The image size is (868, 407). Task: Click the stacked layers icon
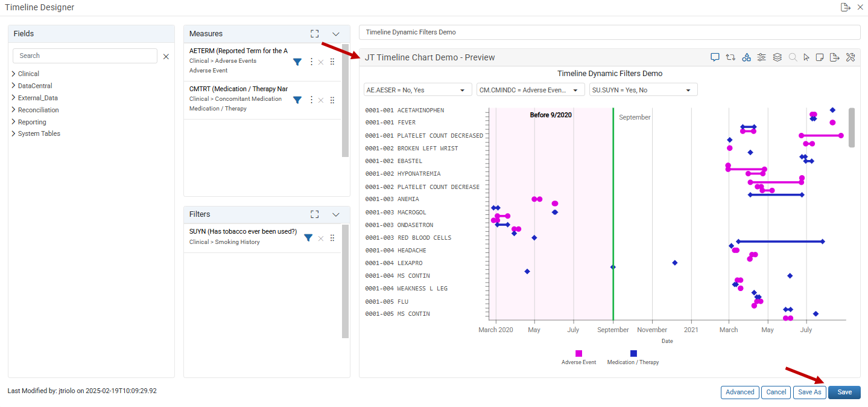tap(778, 57)
